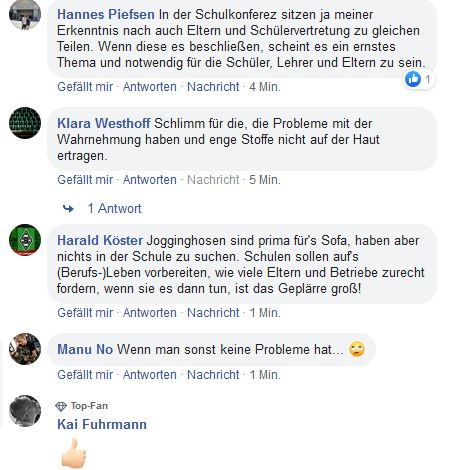460x470 pixels.
Task: Like Hannes Piefsen's comment via Gefällt mir
Action: 85,87
